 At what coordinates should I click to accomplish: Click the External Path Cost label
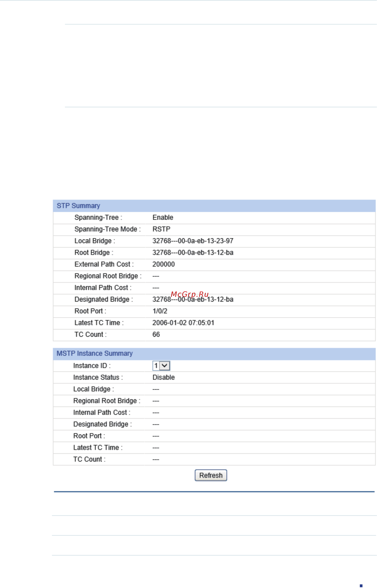104,264
